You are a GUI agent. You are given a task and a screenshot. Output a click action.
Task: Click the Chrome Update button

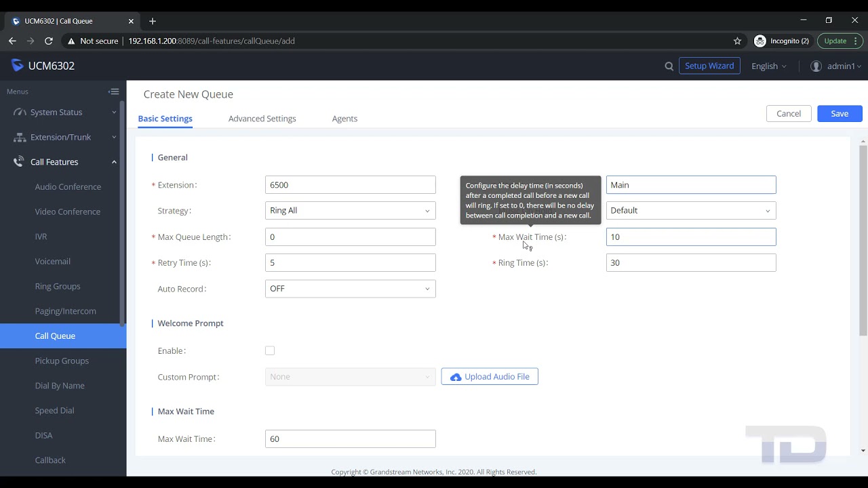click(835, 41)
